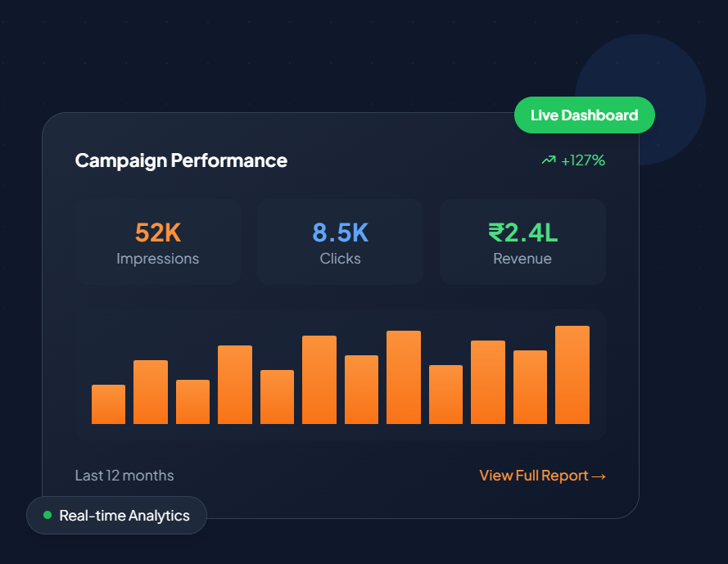Click the last, tallest bar in the chart
Image resolution: width=728 pixels, height=564 pixels.
572,375
